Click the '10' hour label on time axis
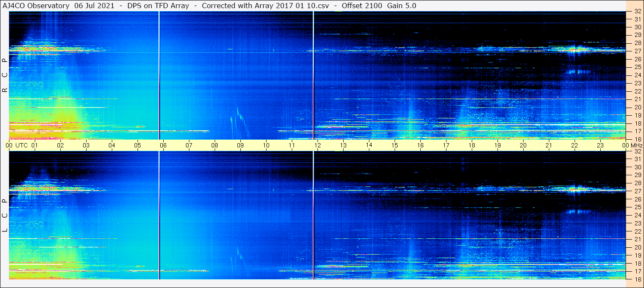This screenshot has width=644, height=288. [266, 145]
